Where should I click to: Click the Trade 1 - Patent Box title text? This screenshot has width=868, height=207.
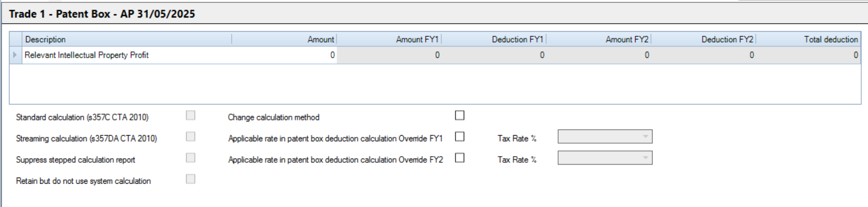click(103, 14)
